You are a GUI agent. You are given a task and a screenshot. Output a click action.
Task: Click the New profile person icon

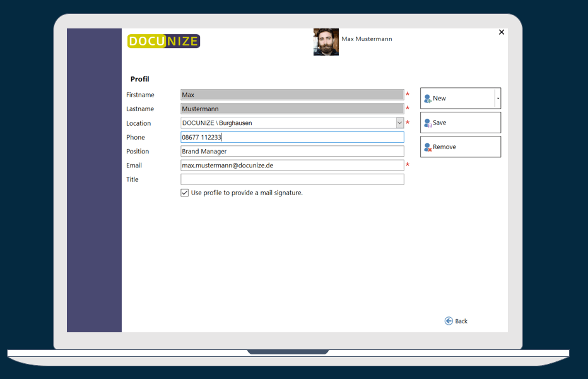point(428,99)
